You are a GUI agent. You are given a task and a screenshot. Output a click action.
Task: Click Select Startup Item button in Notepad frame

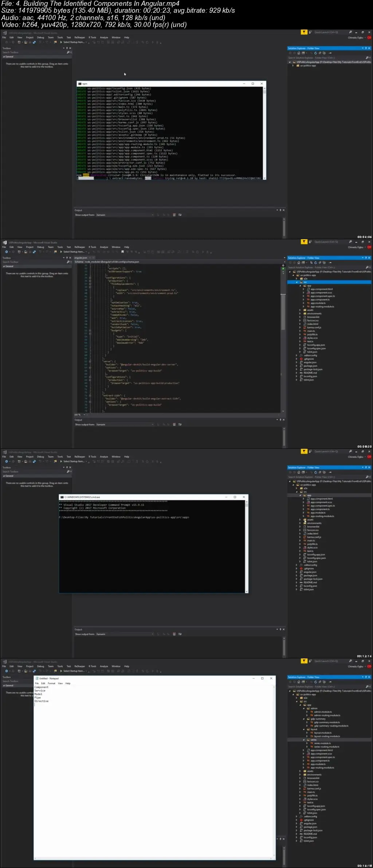[74, 671]
